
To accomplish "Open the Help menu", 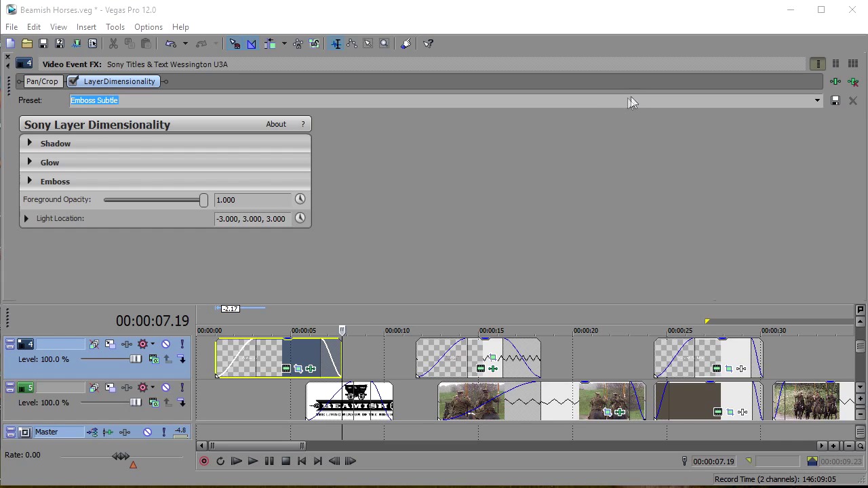I will 180,27.
